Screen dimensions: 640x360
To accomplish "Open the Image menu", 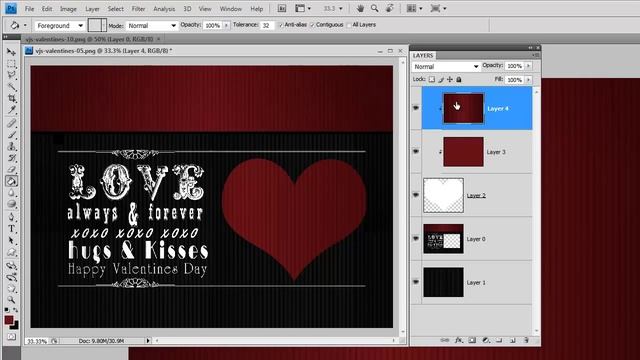I will pos(68,9).
